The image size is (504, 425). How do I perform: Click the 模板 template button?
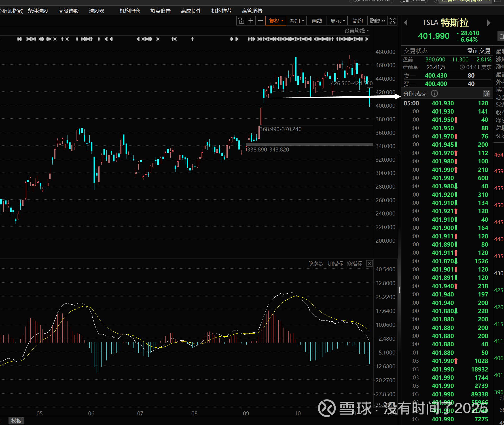(x=16, y=421)
